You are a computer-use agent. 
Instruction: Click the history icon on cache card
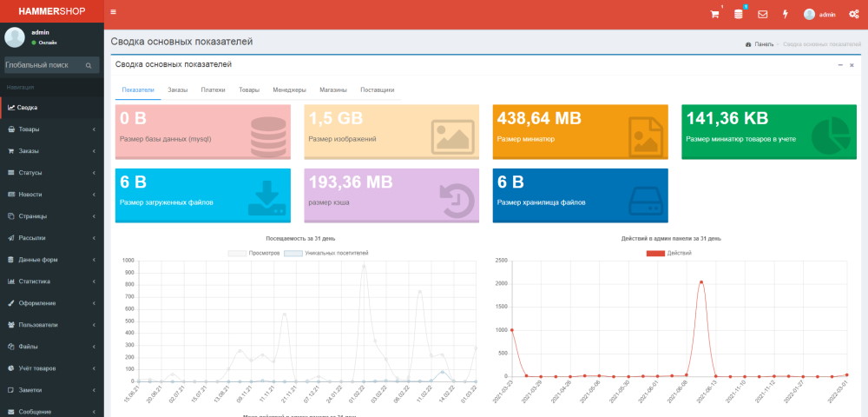pos(457,200)
